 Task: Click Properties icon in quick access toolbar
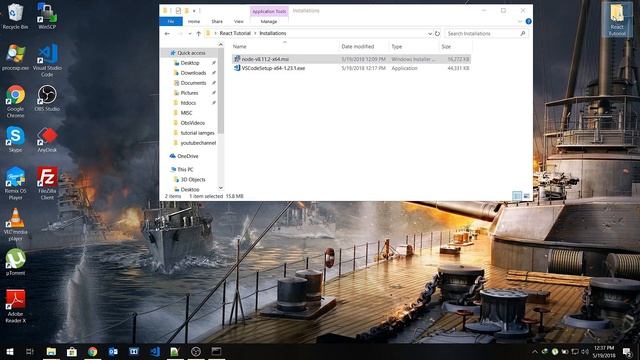(178, 11)
